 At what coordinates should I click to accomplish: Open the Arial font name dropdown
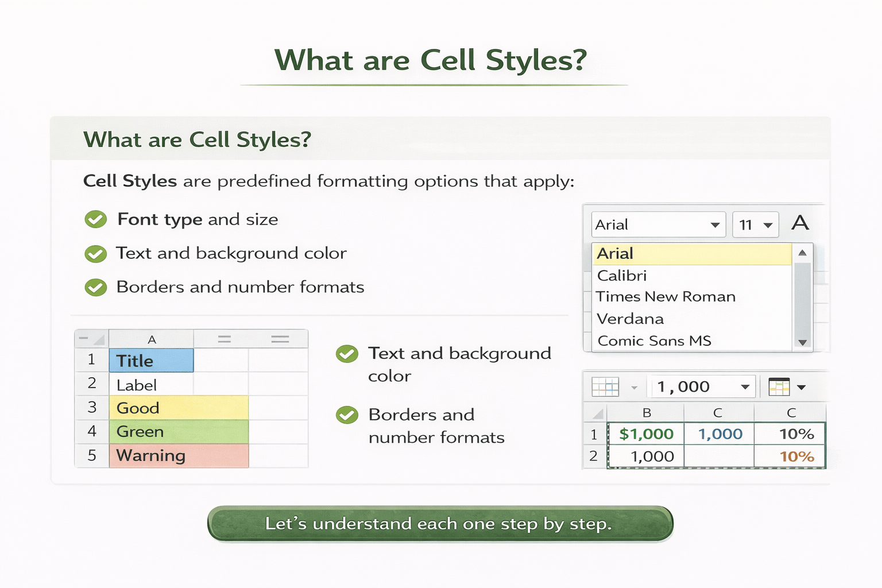coord(715,225)
